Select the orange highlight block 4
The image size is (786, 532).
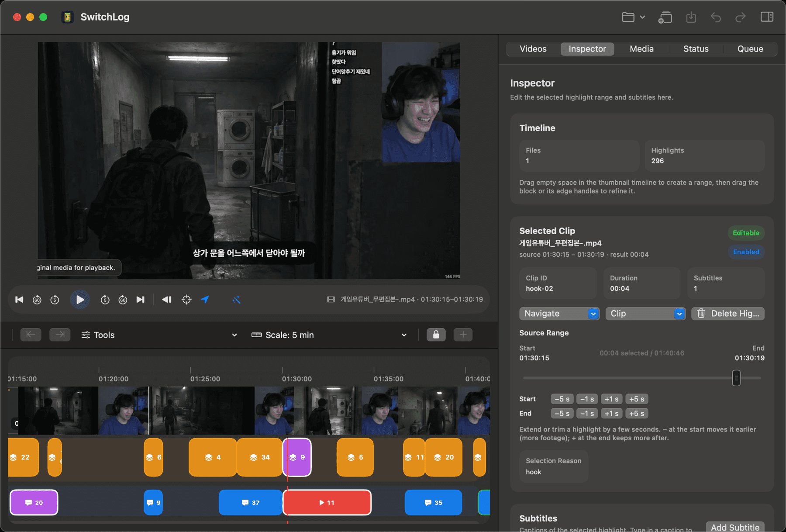pos(213,457)
